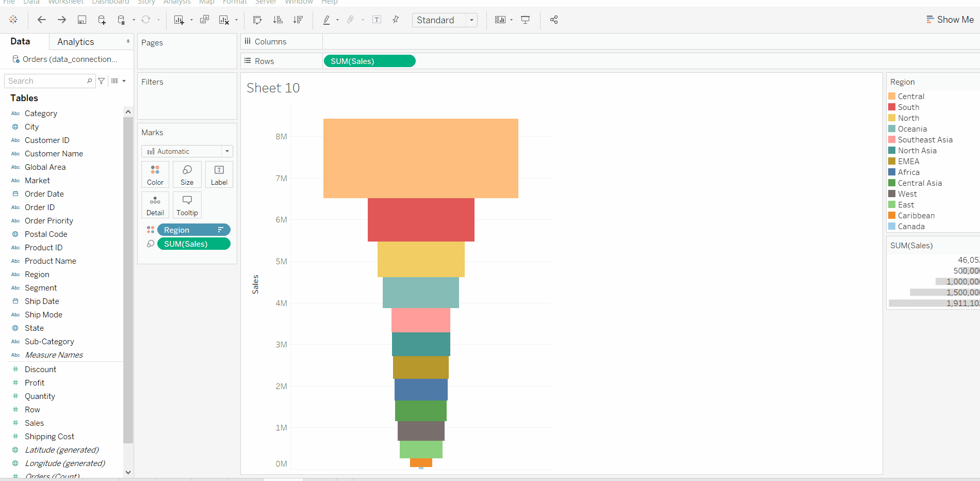Pause auto updates icon
Image resolution: width=980 pixels, height=481 pixels.
[121, 20]
